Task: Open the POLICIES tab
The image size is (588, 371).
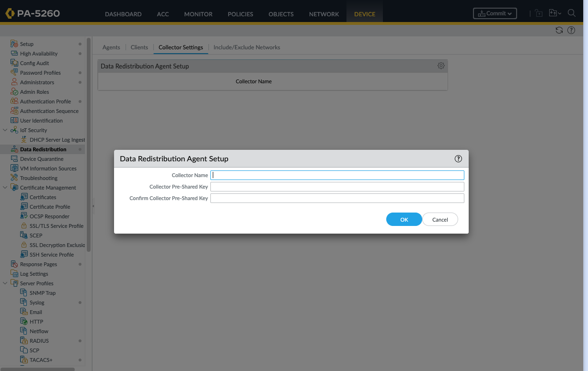Action: pos(241,14)
